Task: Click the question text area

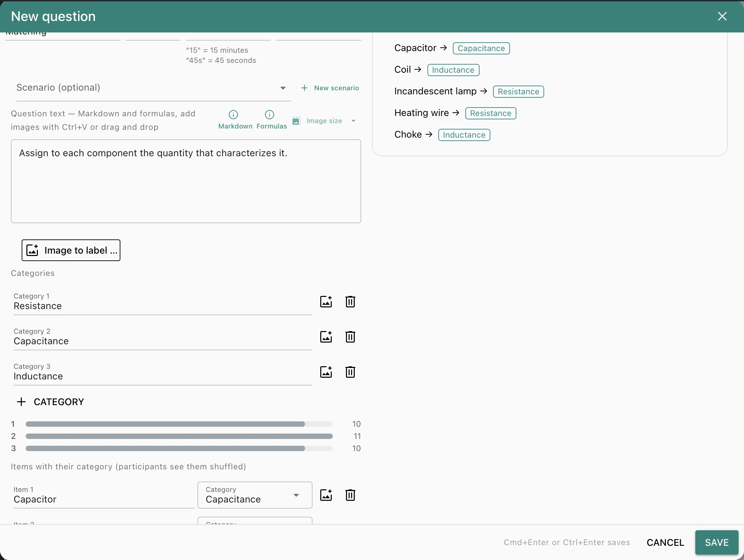Action: (x=186, y=181)
